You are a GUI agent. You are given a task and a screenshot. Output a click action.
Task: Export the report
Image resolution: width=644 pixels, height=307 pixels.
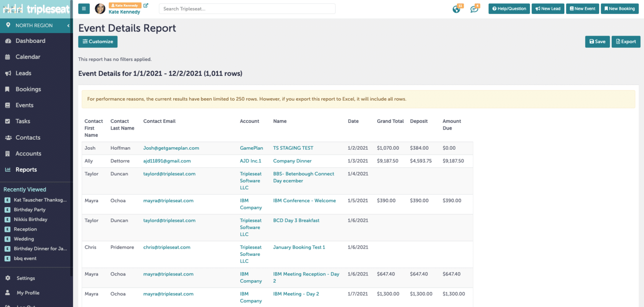pos(626,42)
